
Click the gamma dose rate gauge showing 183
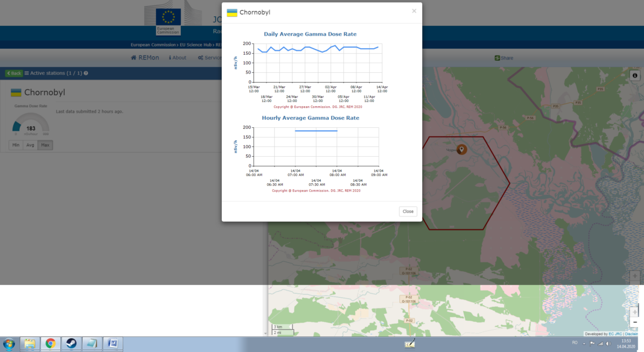click(31, 123)
